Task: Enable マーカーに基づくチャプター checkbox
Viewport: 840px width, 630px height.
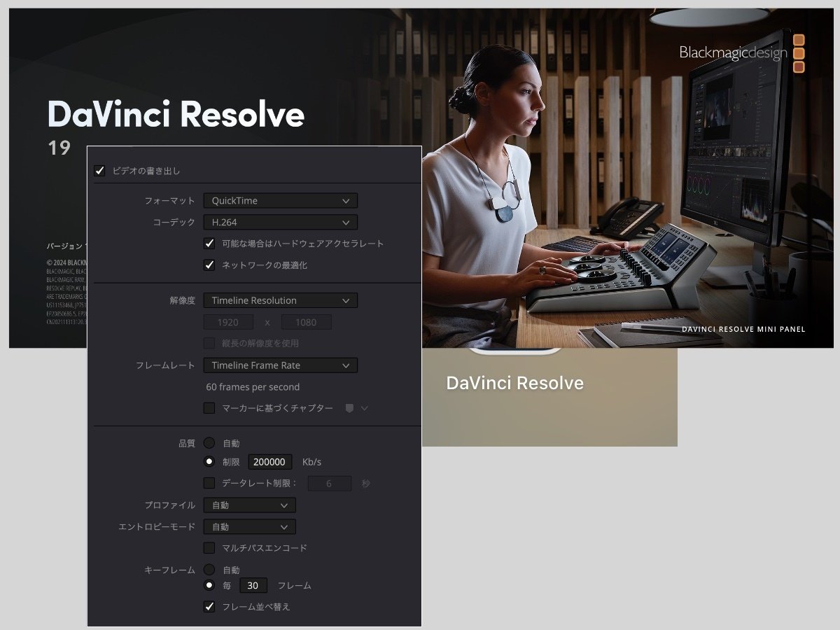Action: pos(209,408)
